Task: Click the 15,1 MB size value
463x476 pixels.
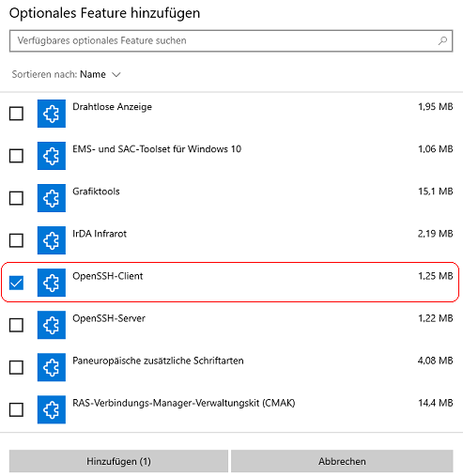Action: point(436,192)
